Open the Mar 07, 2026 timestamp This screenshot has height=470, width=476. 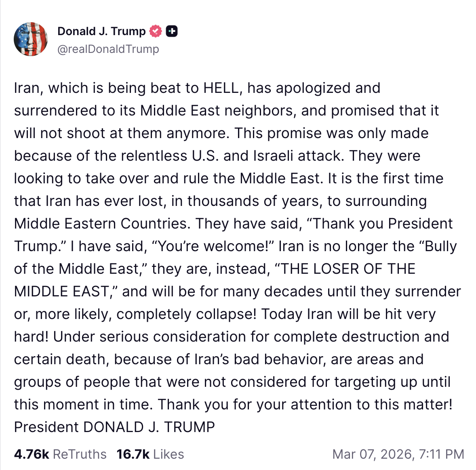373,454
